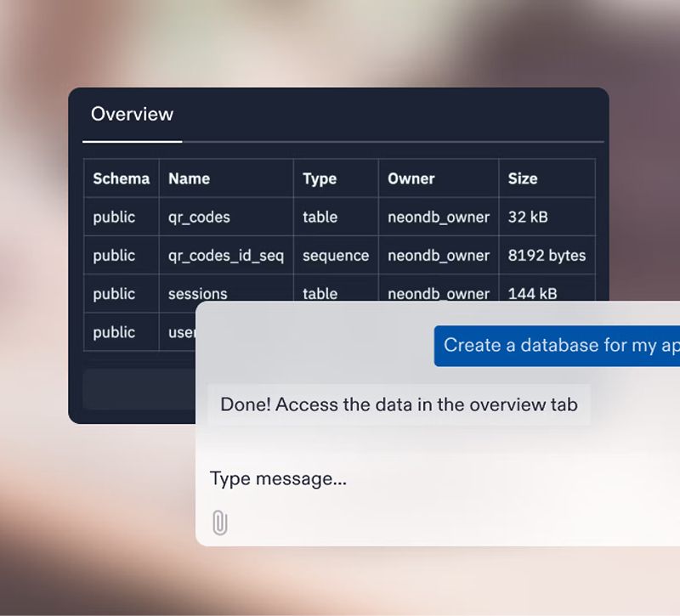The height and width of the screenshot is (616, 680).
Task: Click the Size column header
Action: coord(523,178)
